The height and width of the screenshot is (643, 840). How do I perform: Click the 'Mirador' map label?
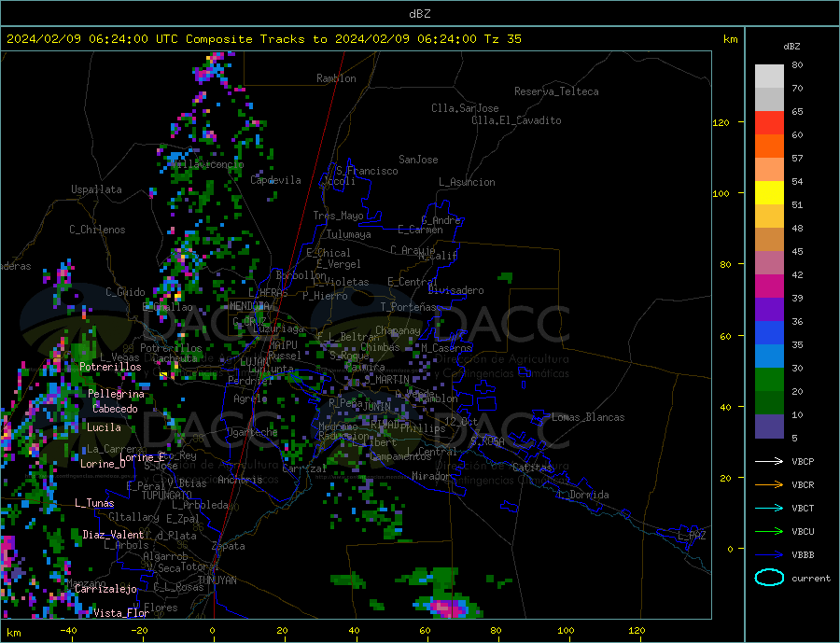pos(431,476)
